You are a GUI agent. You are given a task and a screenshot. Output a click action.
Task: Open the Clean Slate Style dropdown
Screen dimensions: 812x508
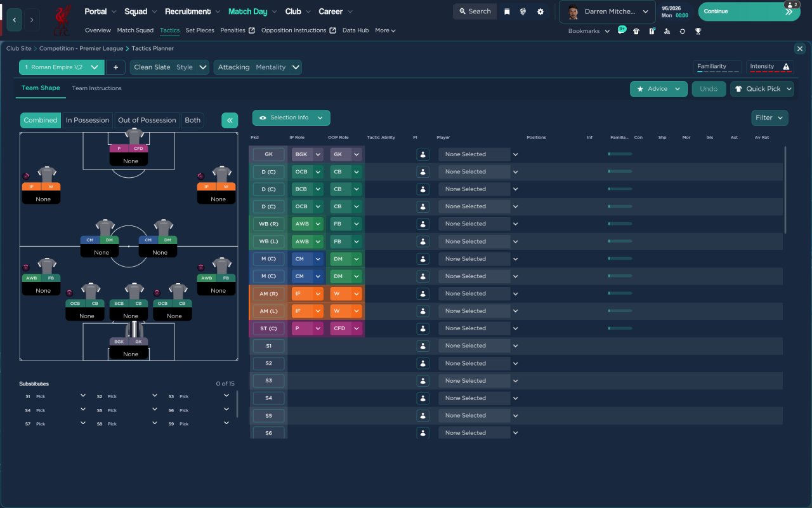click(169, 67)
